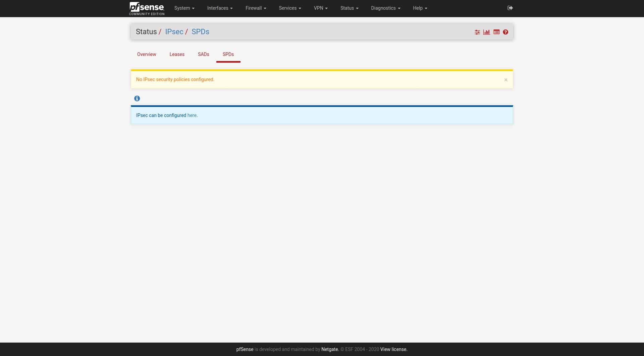
Task: Click the blue info icon
Action: point(137,99)
